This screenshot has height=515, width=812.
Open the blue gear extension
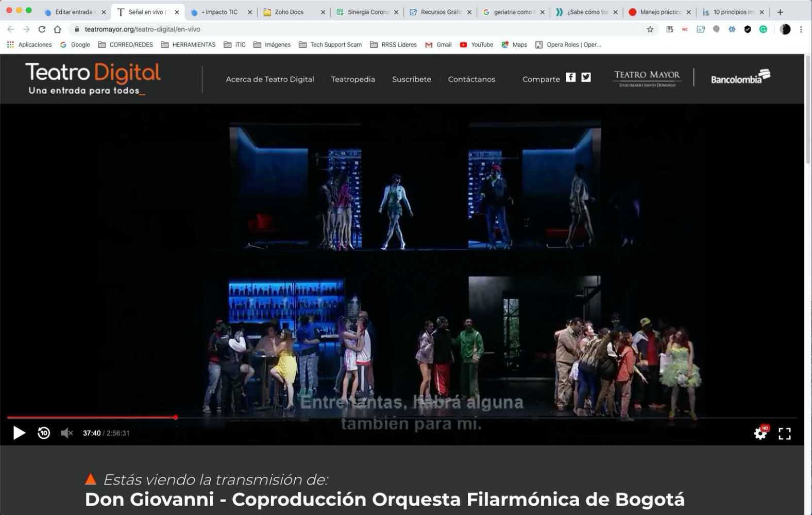tap(732, 29)
